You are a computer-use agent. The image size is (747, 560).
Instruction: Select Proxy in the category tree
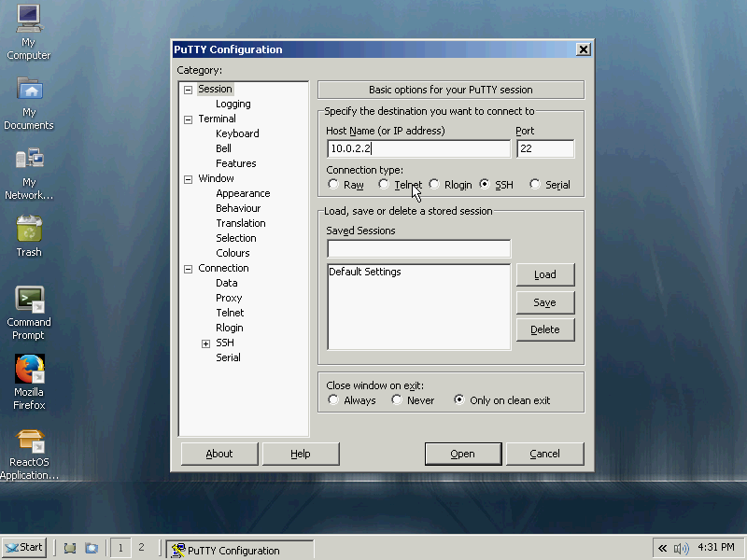[229, 298]
